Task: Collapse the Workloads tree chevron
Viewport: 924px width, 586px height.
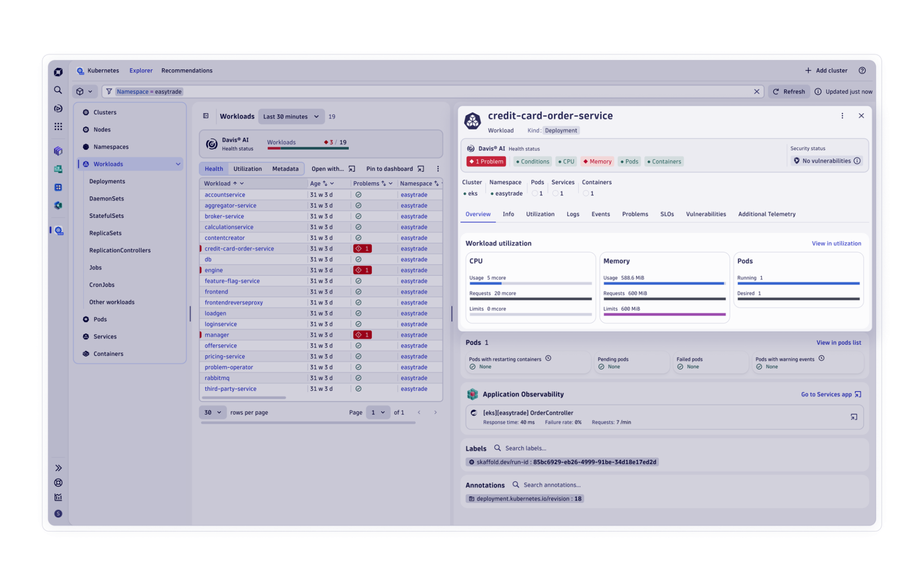Action: coord(178,164)
